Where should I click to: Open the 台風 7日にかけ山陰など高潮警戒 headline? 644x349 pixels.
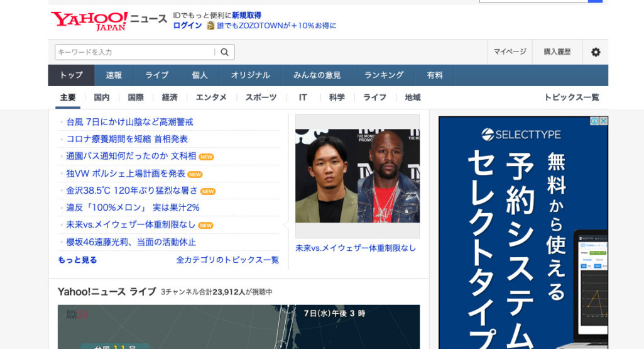[x=129, y=122]
